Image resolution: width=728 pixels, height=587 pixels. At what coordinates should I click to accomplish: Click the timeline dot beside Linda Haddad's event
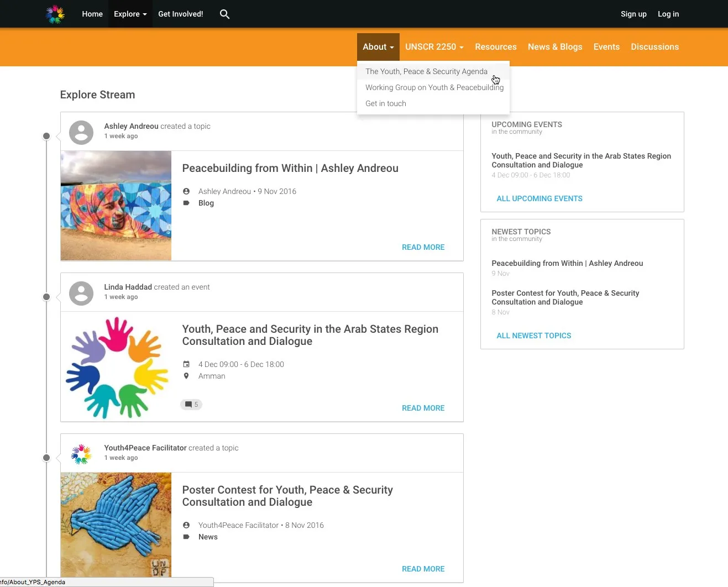(x=46, y=297)
